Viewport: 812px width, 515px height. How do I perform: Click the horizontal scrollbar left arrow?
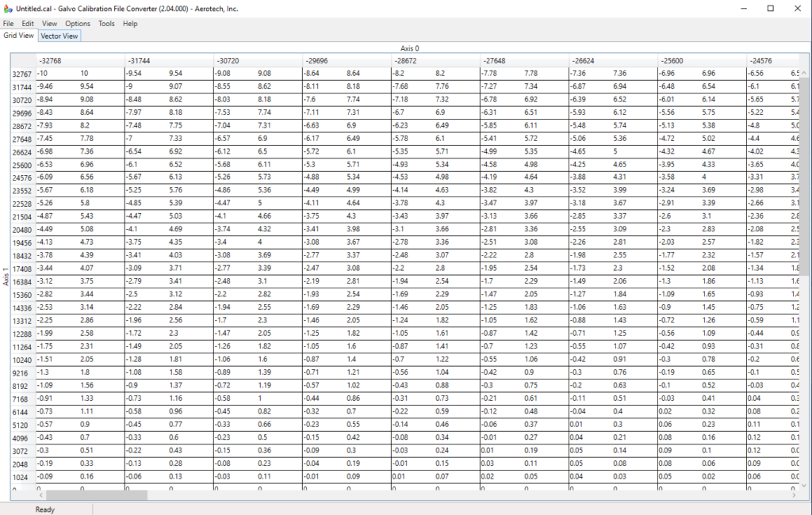click(x=40, y=495)
